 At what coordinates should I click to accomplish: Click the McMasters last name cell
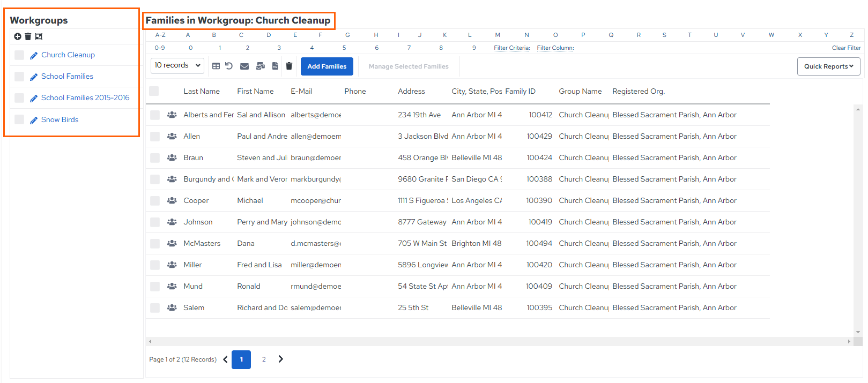pyautogui.click(x=202, y=243)
